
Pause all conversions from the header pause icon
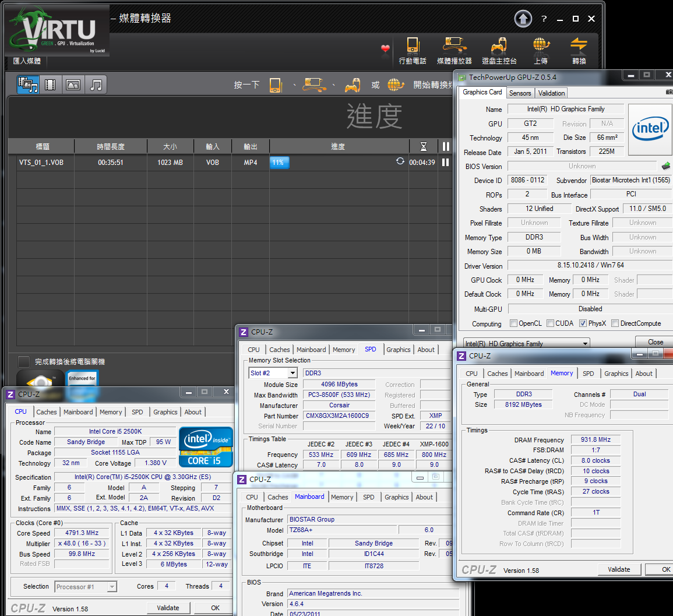click(446, 147)
